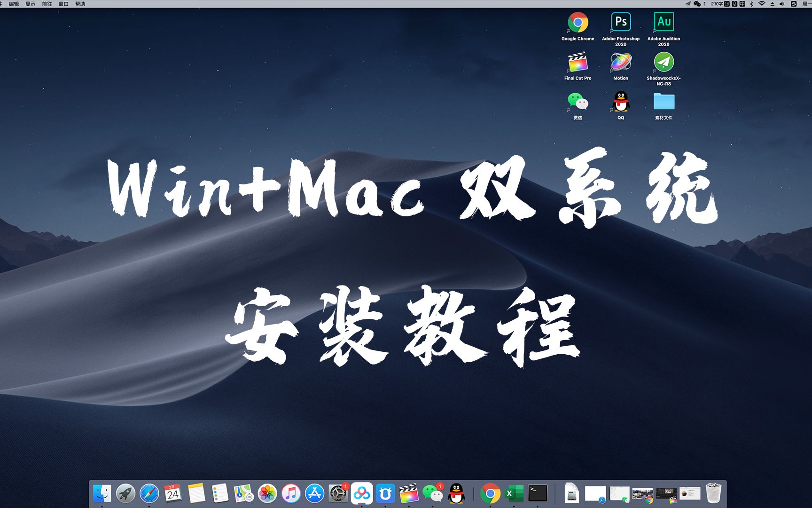Open the 前往 menu
Viewport: 812px width, 508px height.
47,4
